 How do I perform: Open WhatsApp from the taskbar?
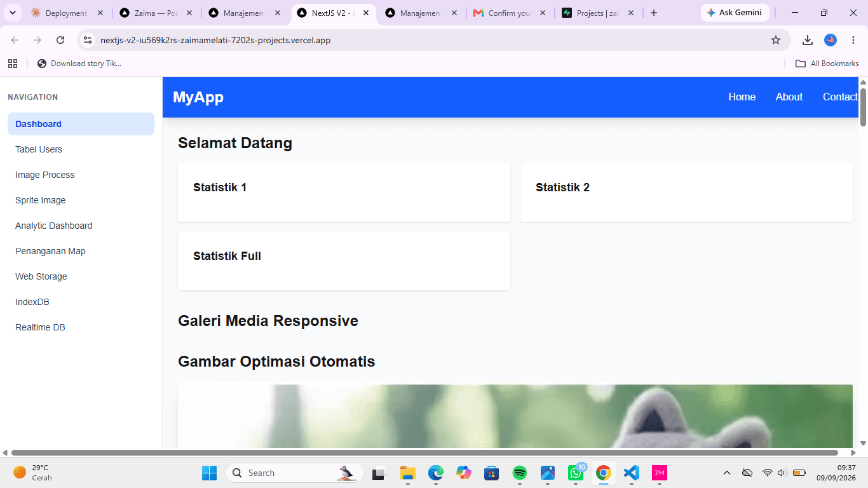pos(576,473)
